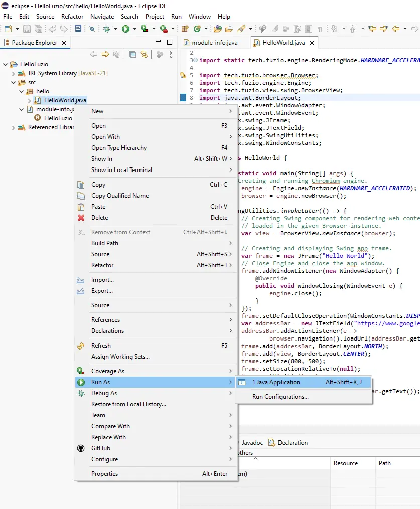
Task: Choose Delete in context menu
Action: tap(156, 218)
